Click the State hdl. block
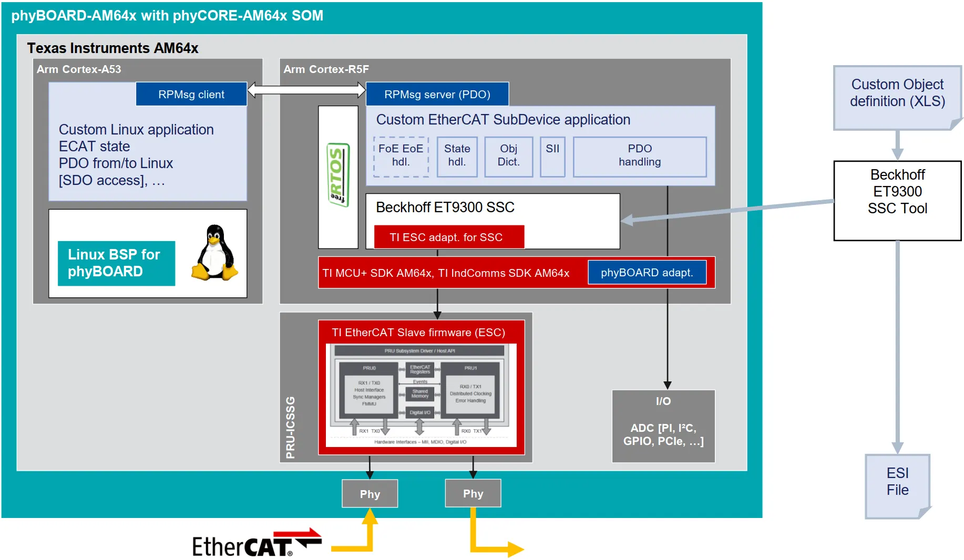The image size is (964, 560). (x=457, y=156)
